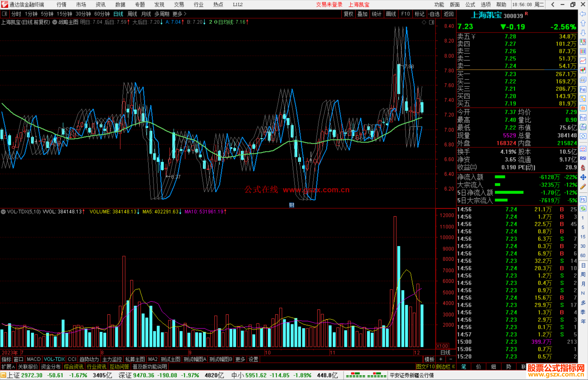Expand the 战略主图 indicator dropdown arrow
Screen dimensions: 588x380
point(55,22)
